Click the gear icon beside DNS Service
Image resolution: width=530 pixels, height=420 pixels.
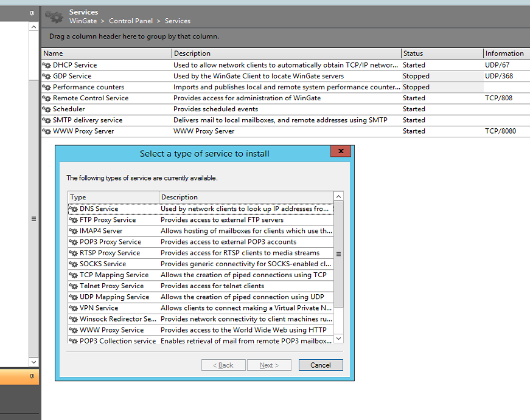pos(74,209)
